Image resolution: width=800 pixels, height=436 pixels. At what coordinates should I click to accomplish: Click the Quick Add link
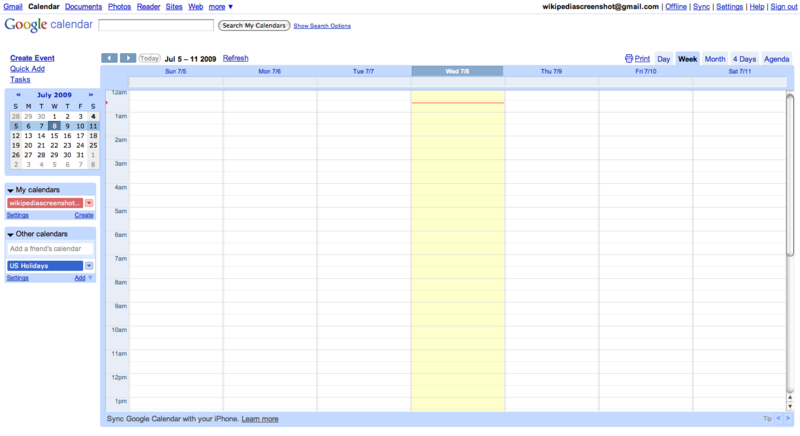(x=27, y=69)
